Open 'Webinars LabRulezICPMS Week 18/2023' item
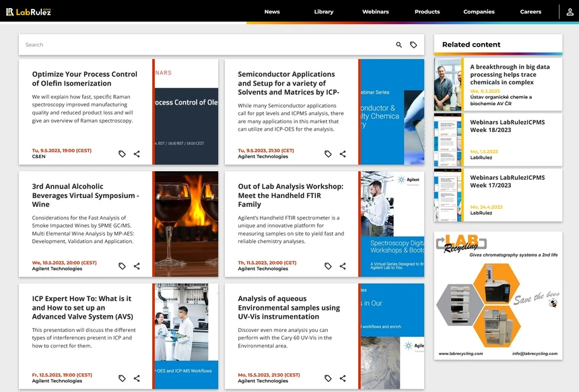579x392 pixels. [508, 126]
